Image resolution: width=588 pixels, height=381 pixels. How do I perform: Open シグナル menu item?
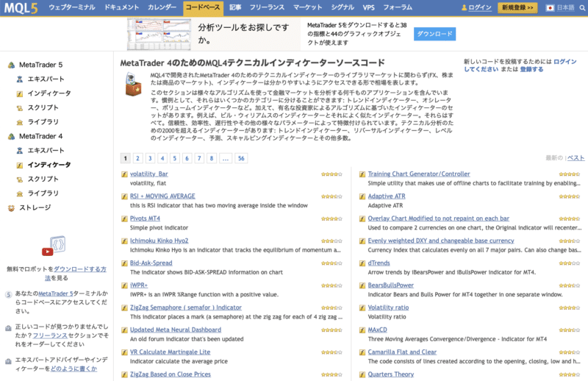click(x=343, y=7)
